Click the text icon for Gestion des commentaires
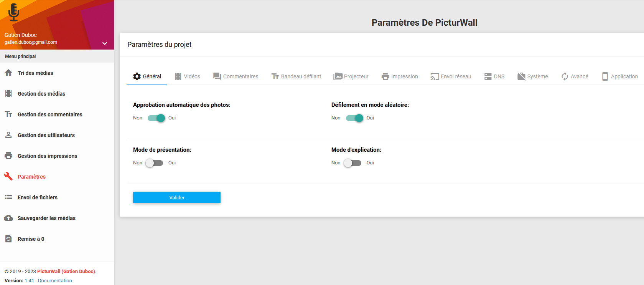The height and width of the screenshot is (285, 644). (8, 114)
